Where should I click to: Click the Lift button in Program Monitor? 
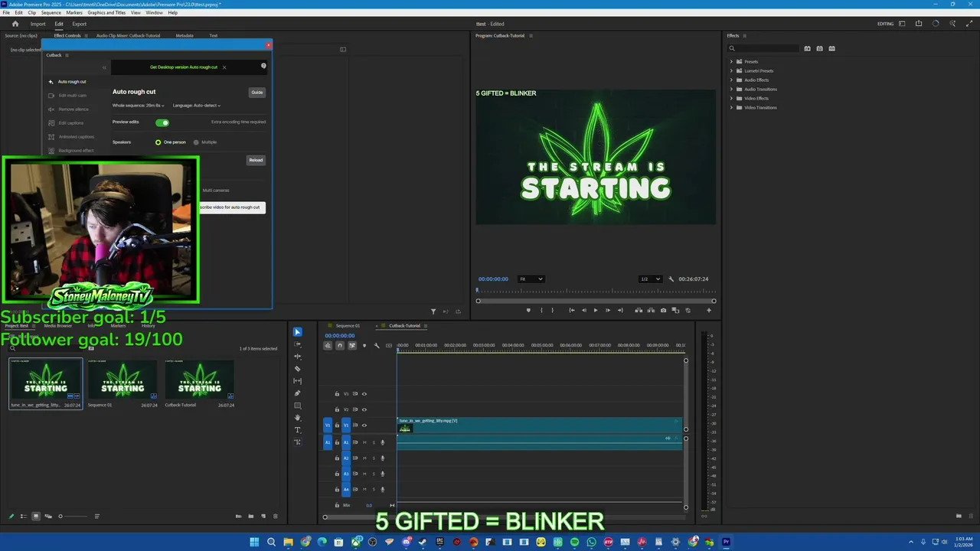(x=639, y=310)
